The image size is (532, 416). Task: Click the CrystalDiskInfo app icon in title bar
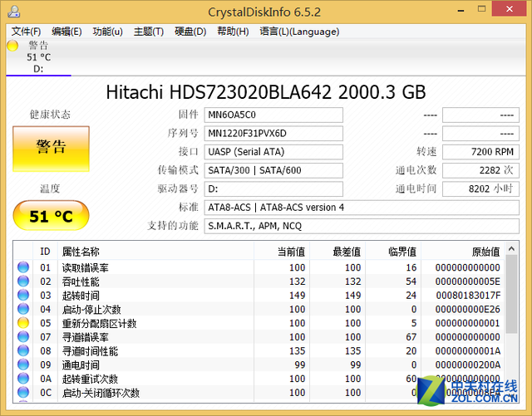[14, 12]
